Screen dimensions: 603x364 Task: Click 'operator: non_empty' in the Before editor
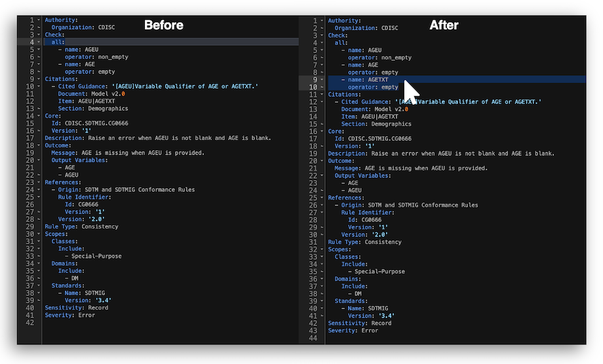96,57
